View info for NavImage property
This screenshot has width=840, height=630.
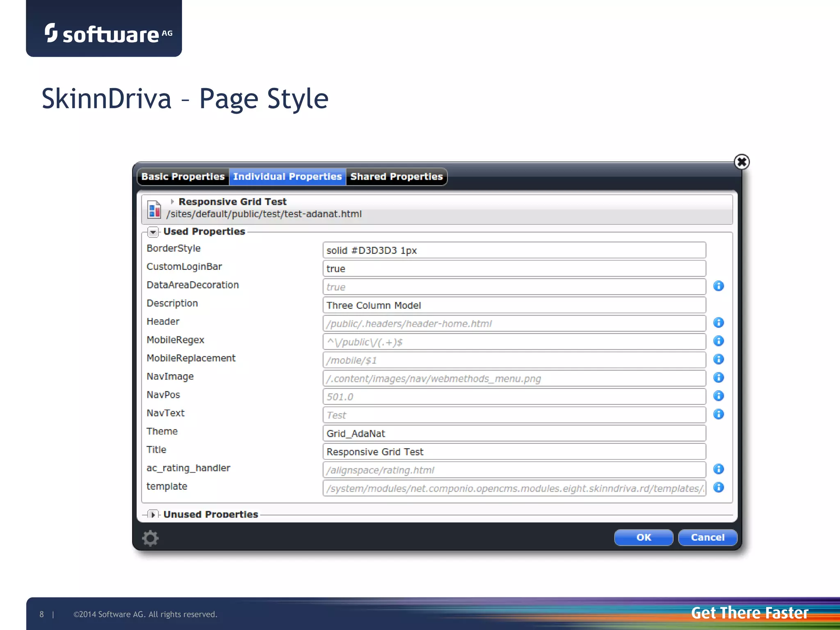coord(718,377)
